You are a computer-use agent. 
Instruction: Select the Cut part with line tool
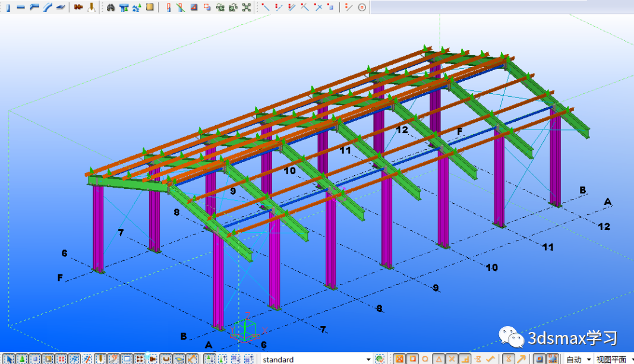click(x=181, y=7)
